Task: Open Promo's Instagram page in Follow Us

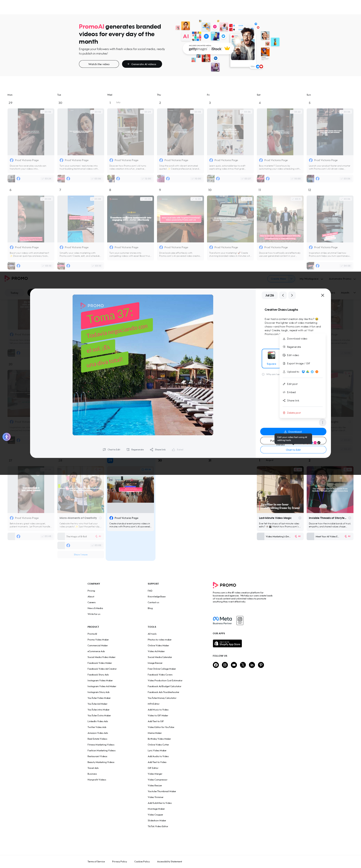Action: (x=225, y=665)
